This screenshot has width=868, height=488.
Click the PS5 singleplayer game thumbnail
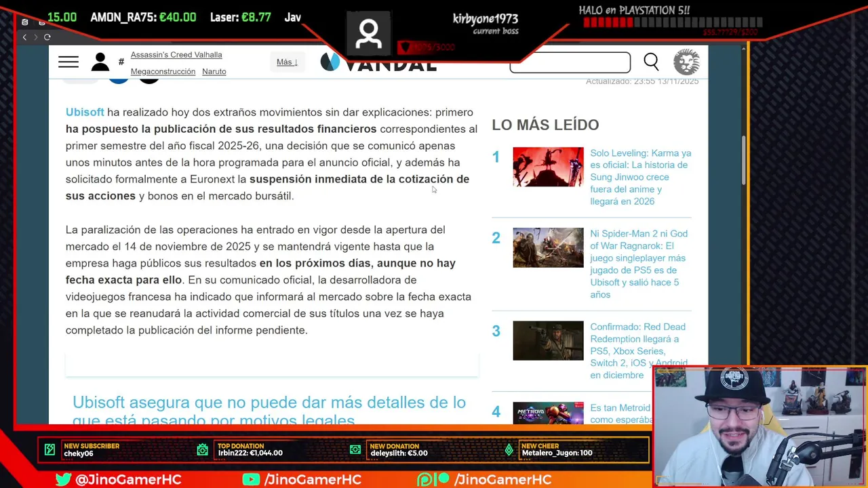[548, 247]
